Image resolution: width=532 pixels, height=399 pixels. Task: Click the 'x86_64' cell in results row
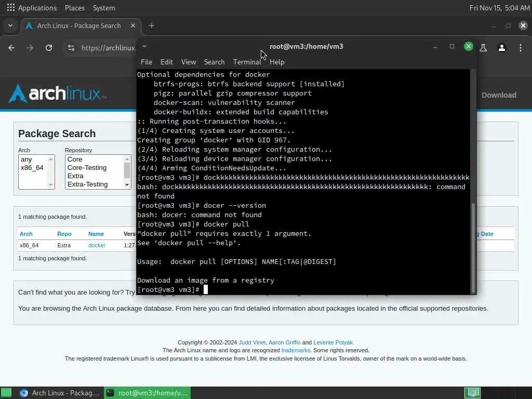[x=29, y=245]
